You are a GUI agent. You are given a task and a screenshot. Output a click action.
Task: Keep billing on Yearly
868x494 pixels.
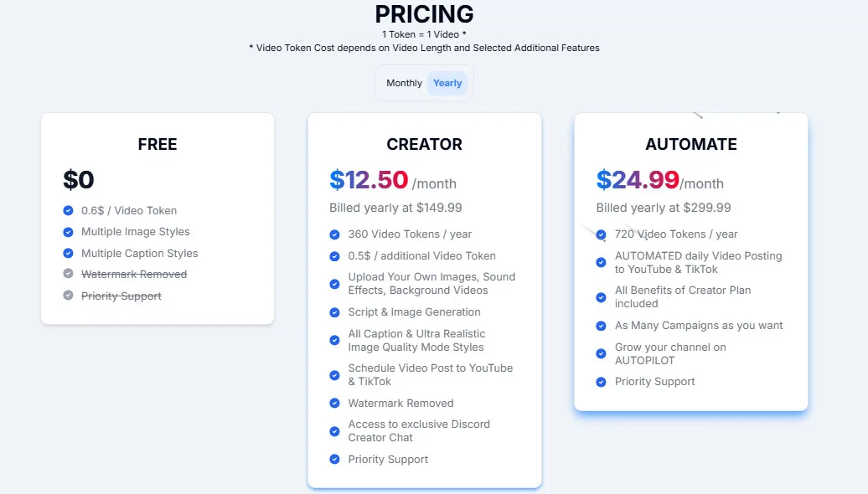(x=447, y=83)
